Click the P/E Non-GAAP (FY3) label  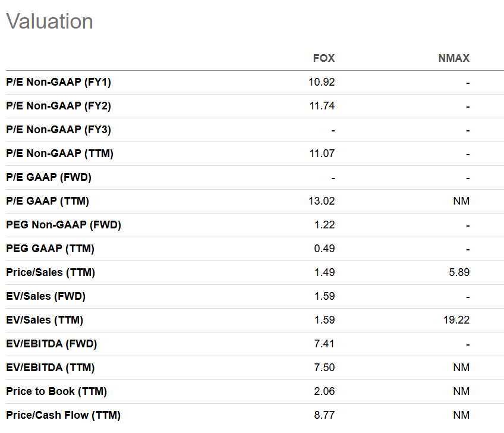tap(58, 130)
